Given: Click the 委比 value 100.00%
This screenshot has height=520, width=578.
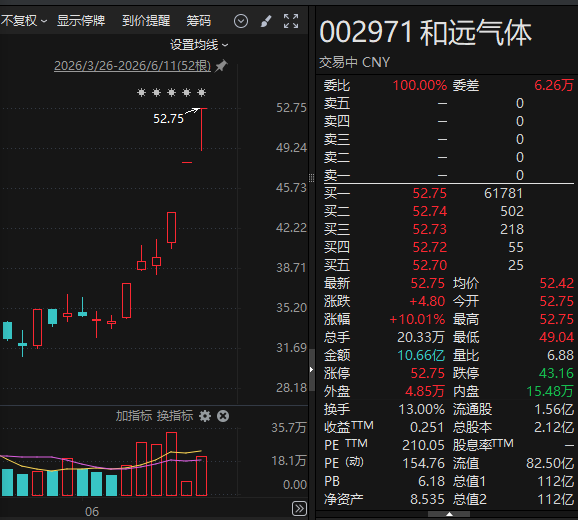Looking at the screenshot, I should tap(419, 85).
